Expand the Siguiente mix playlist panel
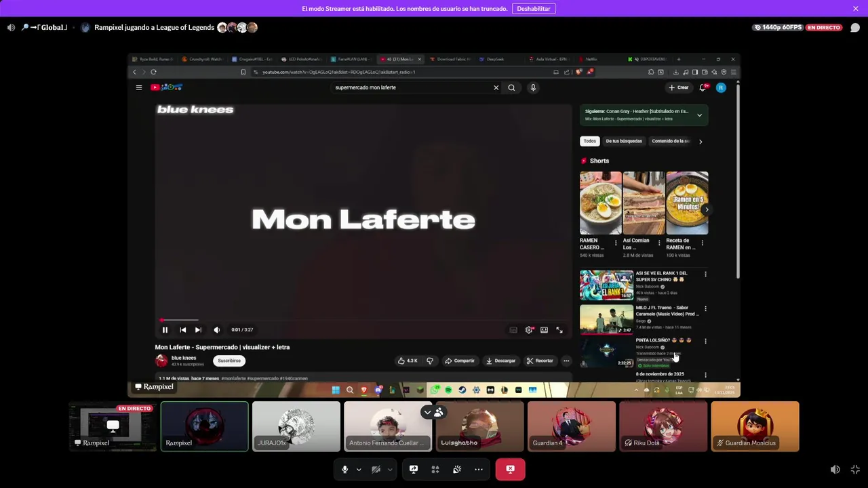 [699, 115]
